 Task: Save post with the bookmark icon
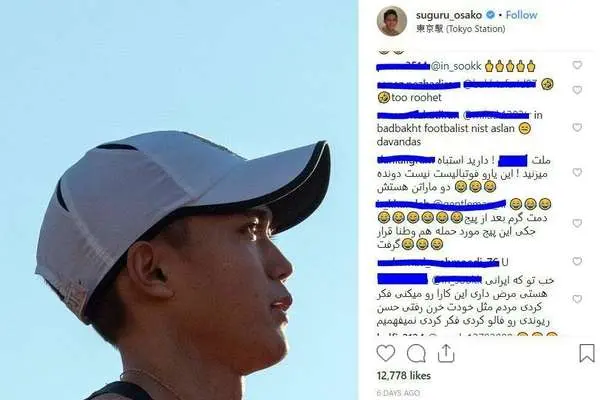[587, 353]
